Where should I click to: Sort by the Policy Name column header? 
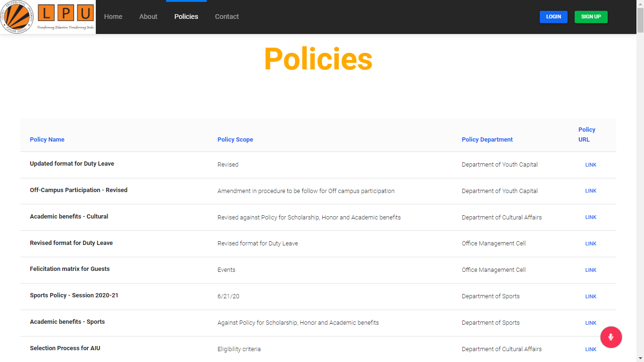tap(47, 139)
